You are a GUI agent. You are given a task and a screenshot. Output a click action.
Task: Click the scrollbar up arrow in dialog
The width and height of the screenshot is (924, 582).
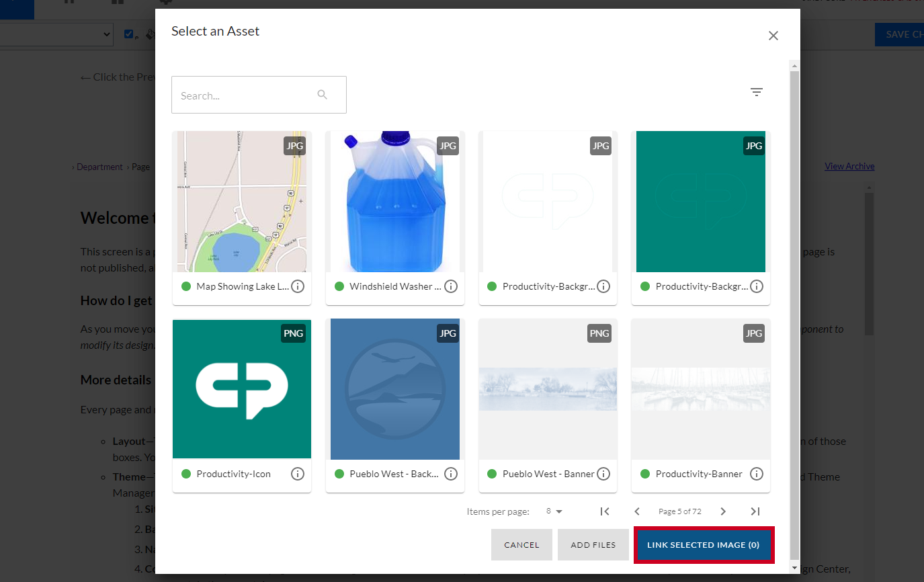tap(794, 66)
